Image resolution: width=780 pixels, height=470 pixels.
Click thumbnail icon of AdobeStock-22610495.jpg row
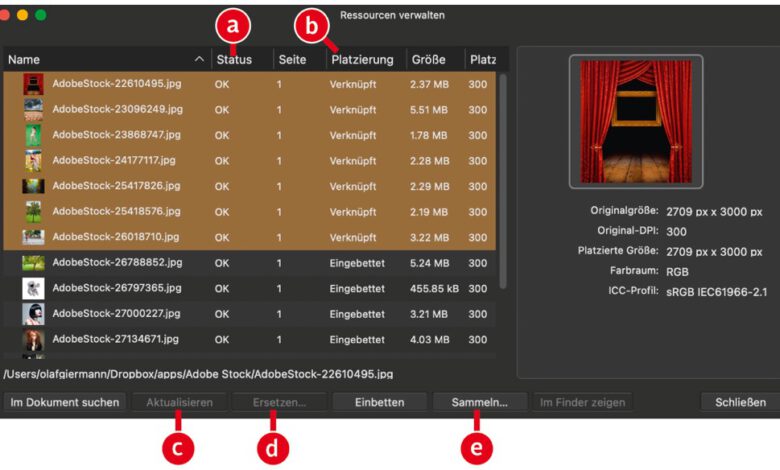pos(33,85)
